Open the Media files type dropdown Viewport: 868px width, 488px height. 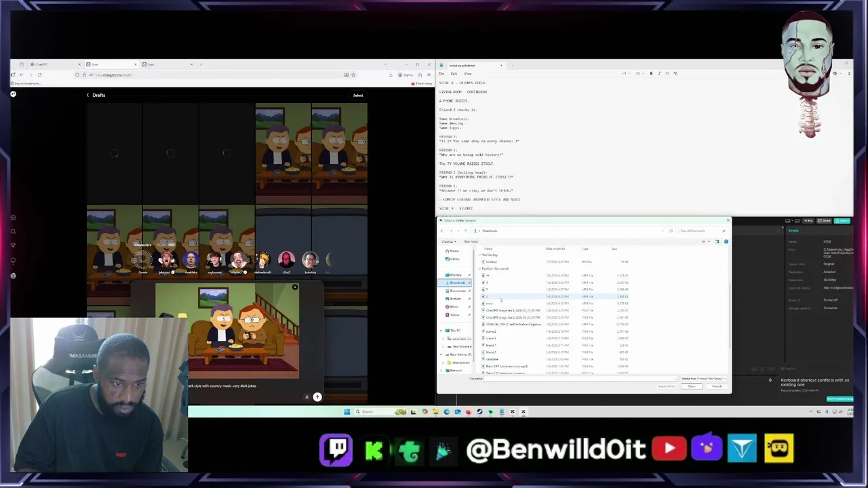[x=704, y=378]
